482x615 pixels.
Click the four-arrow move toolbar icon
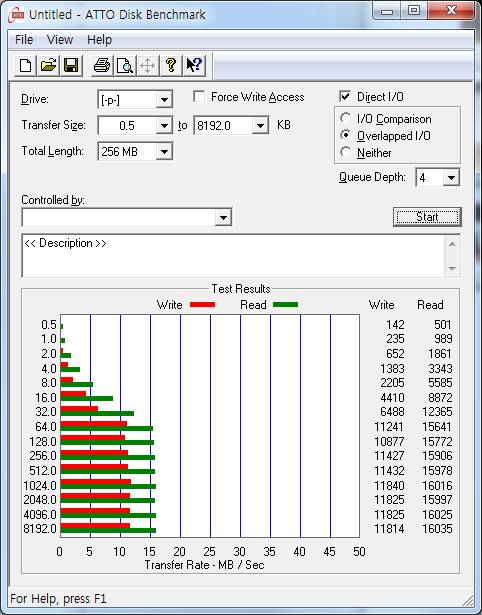pos(147,65)
